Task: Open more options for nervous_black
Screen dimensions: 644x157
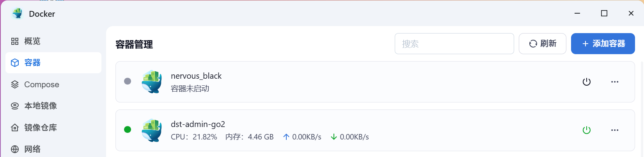Action: pos(615,82)
